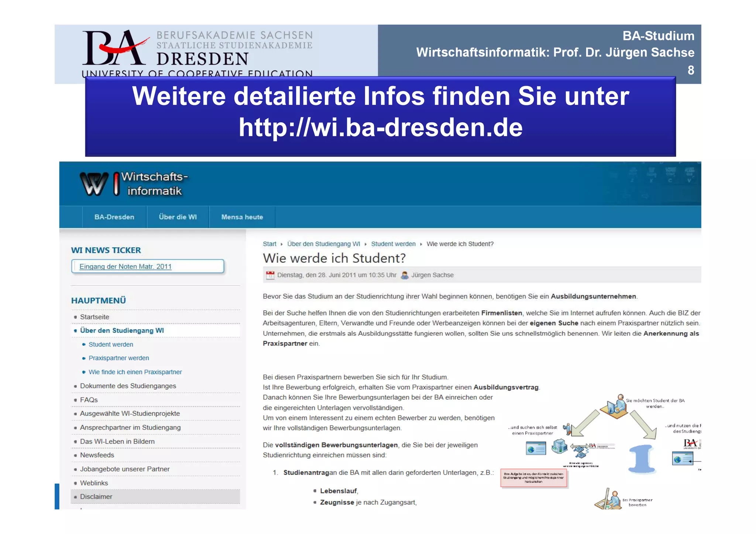Screen dimensions: 756x534
Task: Click the Start breadcrumb link
Action: (269, 244)
